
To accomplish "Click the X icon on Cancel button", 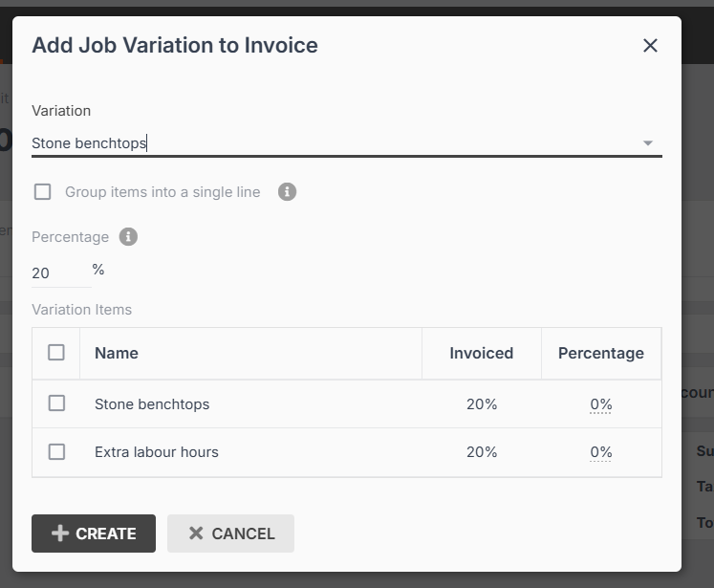I will [x=196, y=534].
